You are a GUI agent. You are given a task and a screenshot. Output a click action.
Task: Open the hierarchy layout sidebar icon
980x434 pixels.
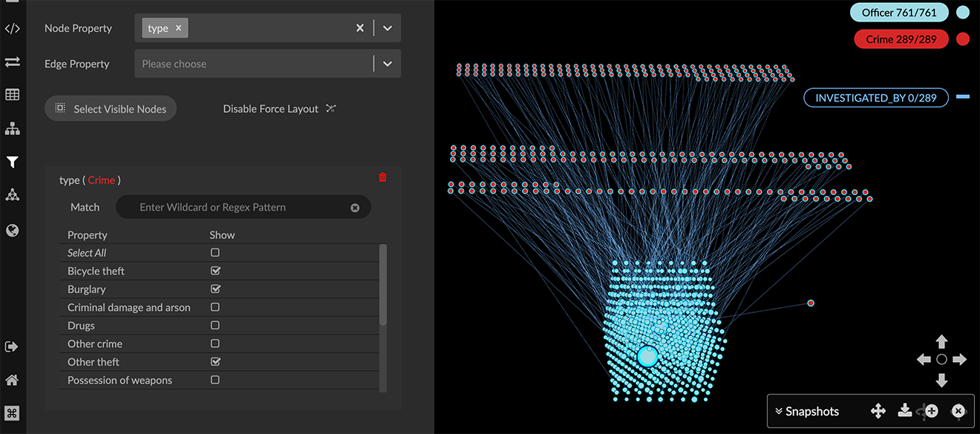pos(12,129)
